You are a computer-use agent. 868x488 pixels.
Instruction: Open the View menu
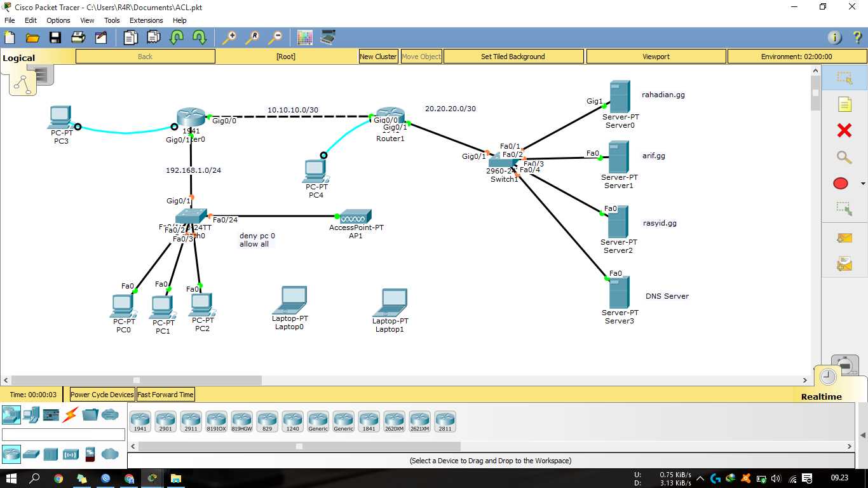point(87,20)
